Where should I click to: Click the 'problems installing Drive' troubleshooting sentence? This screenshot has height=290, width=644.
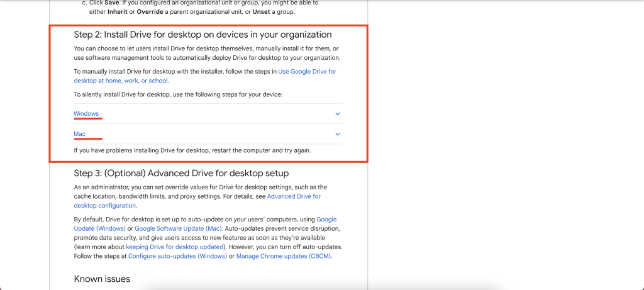pyautogui.click(x=192, y=150)
